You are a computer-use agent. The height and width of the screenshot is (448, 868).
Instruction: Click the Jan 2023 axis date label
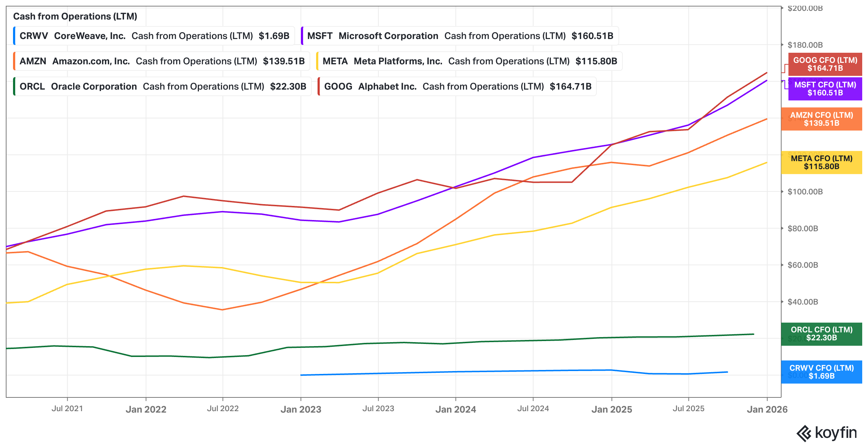coord(301,409)
